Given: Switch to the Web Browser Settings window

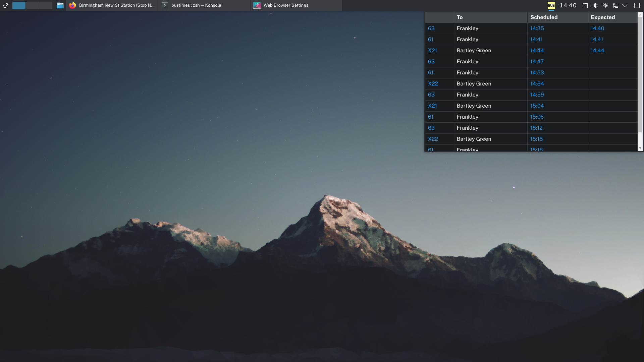Looking at the screenshot, I should (x=296, y=5).
